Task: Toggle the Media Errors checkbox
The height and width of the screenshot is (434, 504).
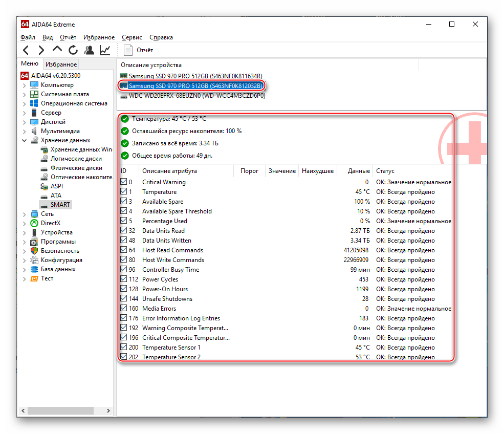Action: (x=123, y=309)
